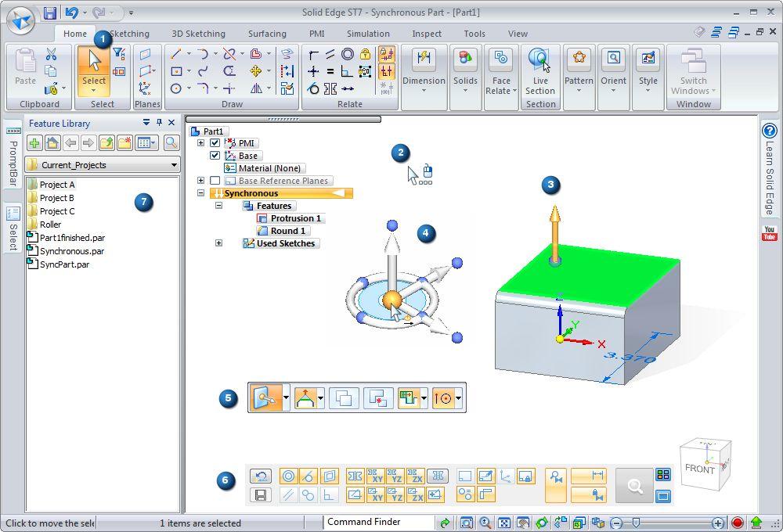The width and height of the screenshot is (783, 532).
Task: Apply the Equal relationship icon
Action: tap(330, 71)
